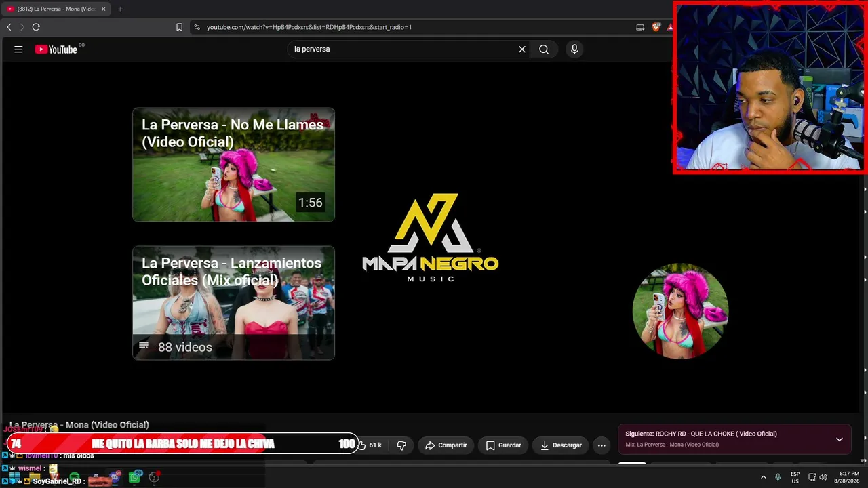Save the video with Guardar
868x488 pixels.
tap(504, 445)
